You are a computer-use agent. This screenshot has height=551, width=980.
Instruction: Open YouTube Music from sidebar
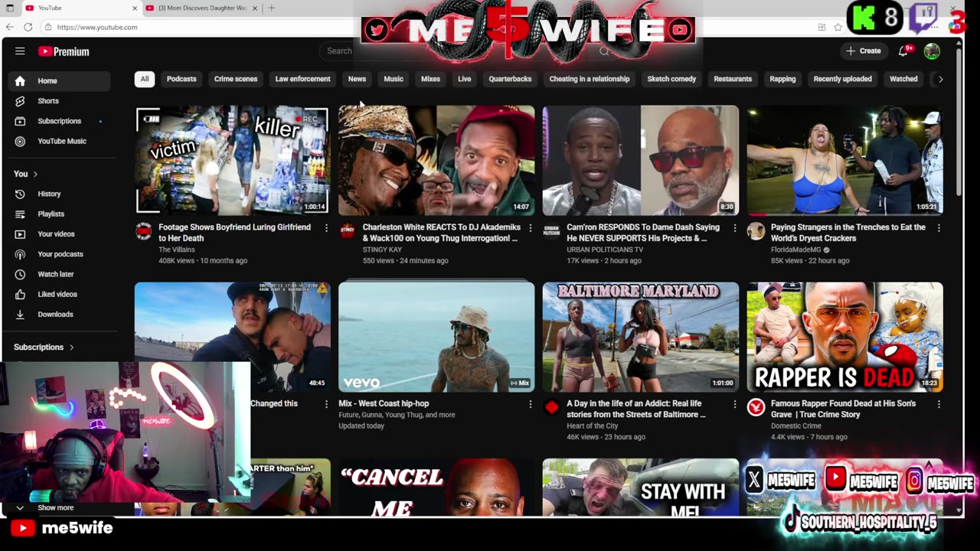pos(60,141)
